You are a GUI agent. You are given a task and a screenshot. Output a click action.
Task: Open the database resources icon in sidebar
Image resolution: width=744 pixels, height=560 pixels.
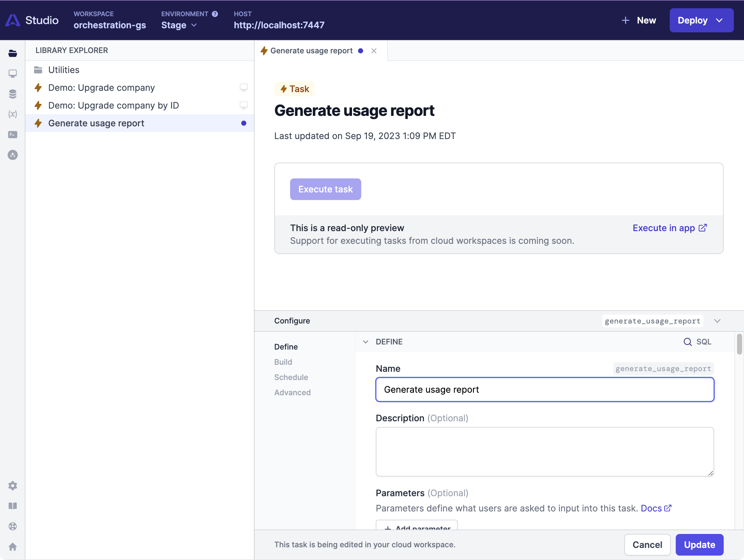(x=13, y=94)
